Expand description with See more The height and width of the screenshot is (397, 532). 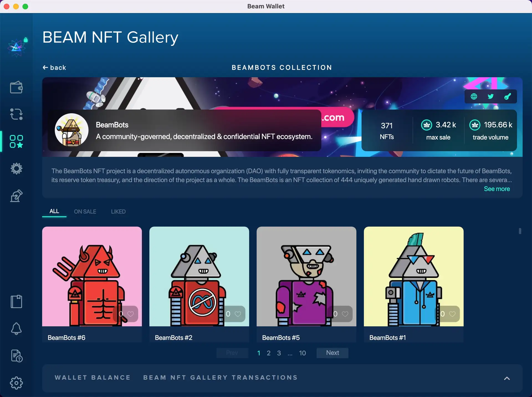tap(497, 189)
